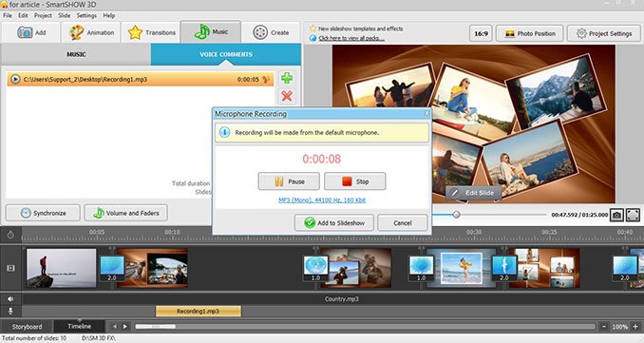Click the scissors icon on Recording1.mp3 row
Screen dimensions: 644x343
(267, 79)
